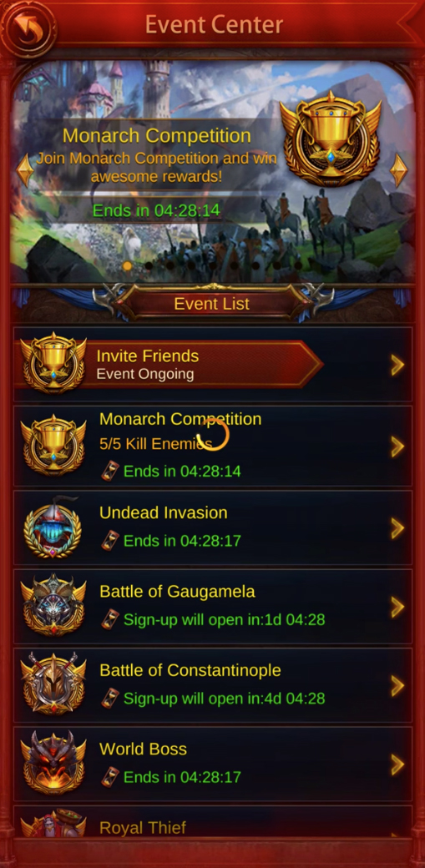The image size is (425, 868).
Task: Select the Invite Friends trophy icon
Action: click(53, 363)
